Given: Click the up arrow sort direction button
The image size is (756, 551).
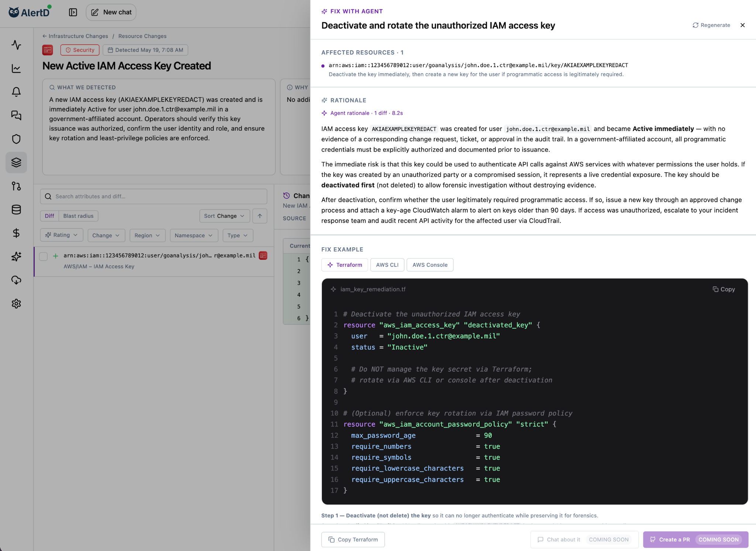Looking at the screenshot, I should click(x=260, y=216).
